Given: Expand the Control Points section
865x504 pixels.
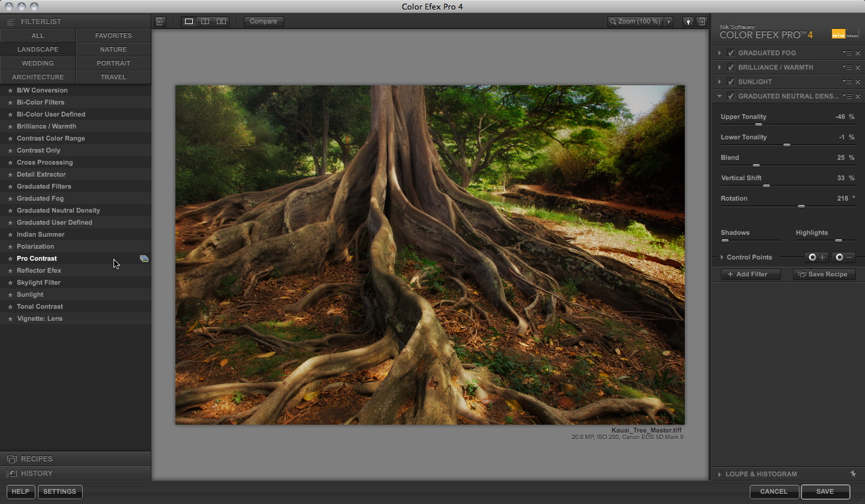Looking at the screenshot, I should 722,257.
